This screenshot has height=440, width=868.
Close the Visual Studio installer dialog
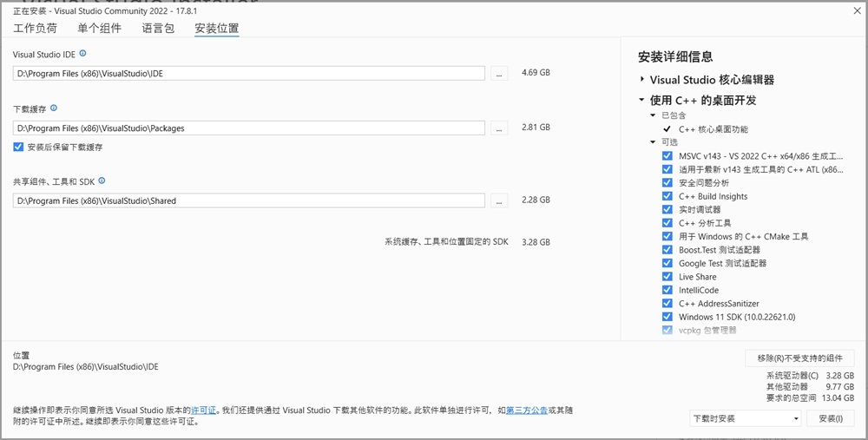(x=857, y=10)
